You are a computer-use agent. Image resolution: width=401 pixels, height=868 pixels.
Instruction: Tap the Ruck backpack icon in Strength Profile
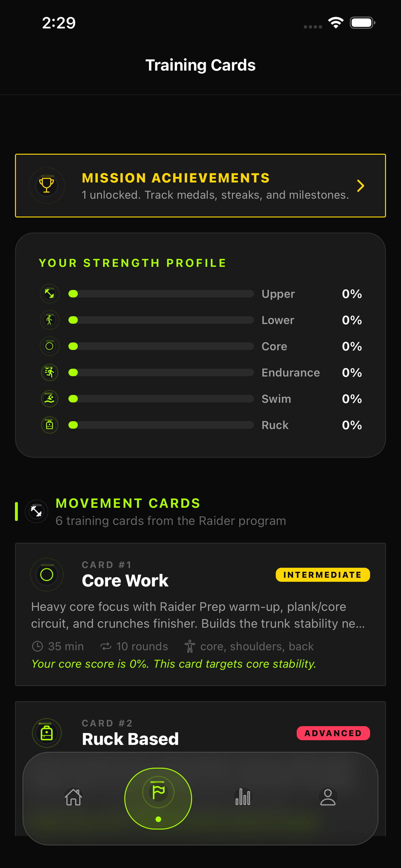tap(49, 425)
